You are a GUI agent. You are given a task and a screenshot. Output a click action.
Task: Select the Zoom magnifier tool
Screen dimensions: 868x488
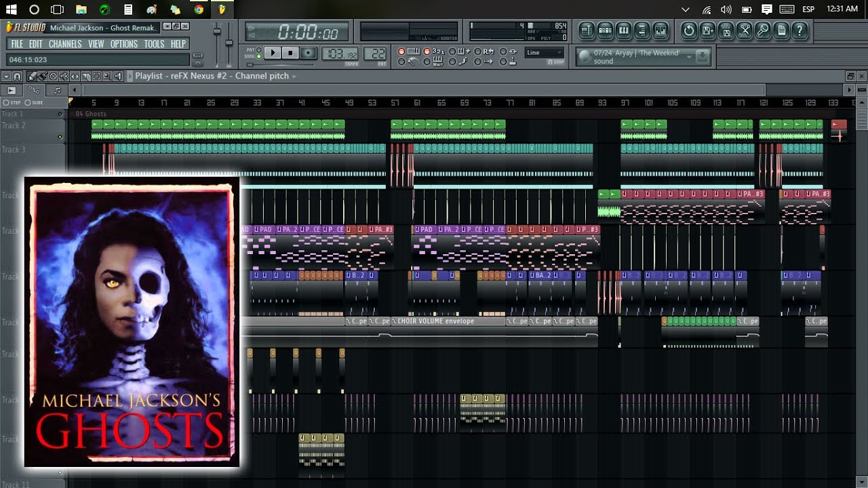108,76
